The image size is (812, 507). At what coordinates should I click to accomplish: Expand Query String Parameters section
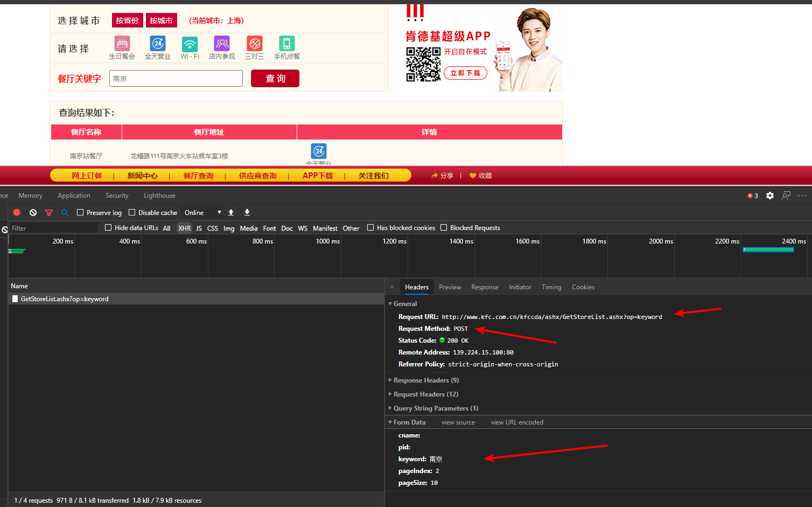pos(433,408)
